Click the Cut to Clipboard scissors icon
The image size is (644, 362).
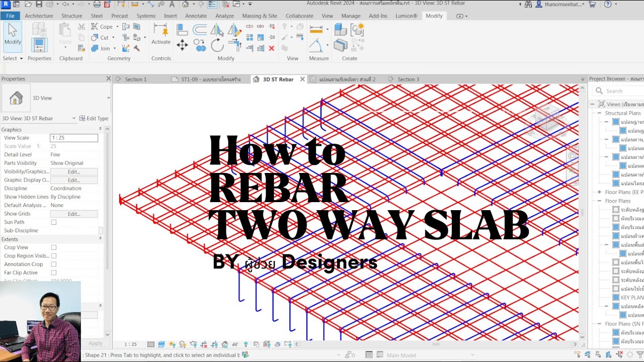tap(82, 27)
